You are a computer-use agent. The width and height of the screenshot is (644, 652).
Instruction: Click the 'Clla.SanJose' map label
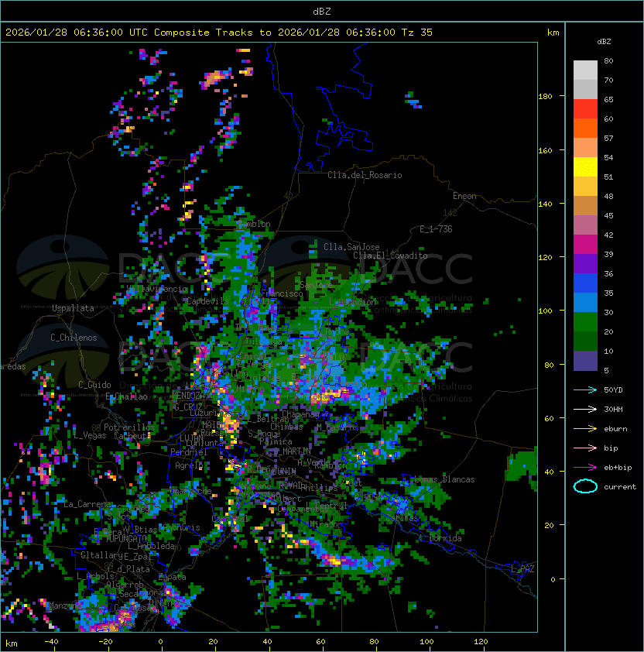point(351,247)
